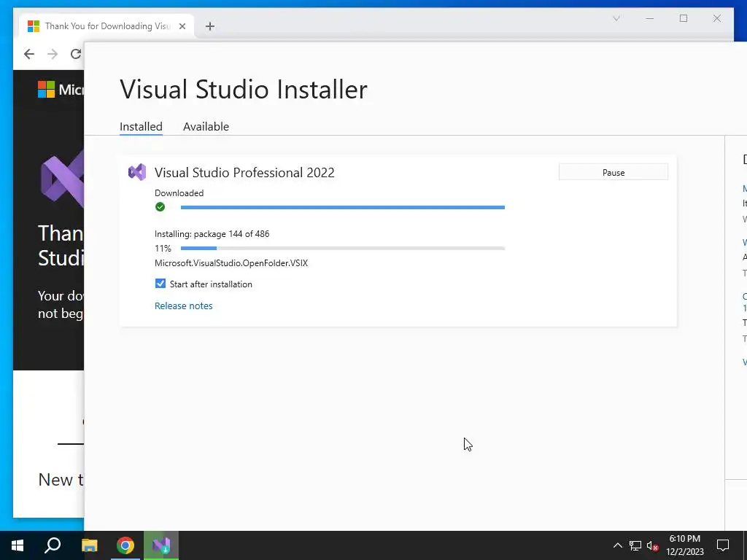Open Windows taskbar search
Viewport: 747px width, 560px height.
pyautogui.click(x=53, y=545)
